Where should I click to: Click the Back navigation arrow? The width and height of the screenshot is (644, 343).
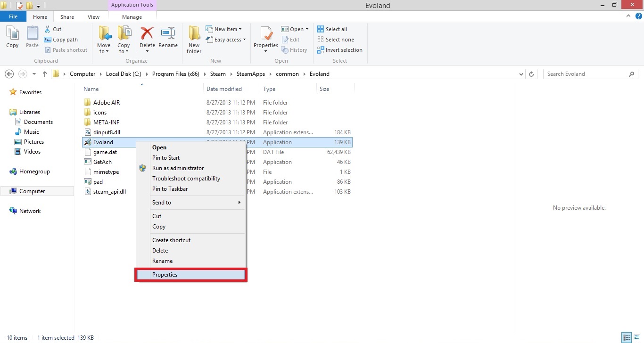tap(9, 74)
